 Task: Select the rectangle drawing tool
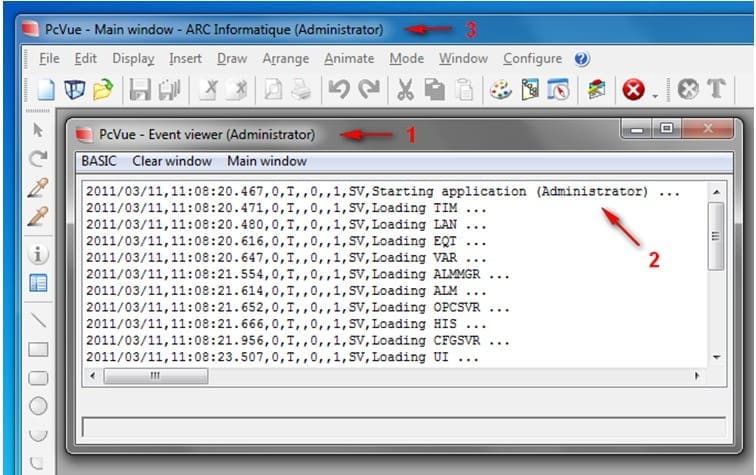38,349
